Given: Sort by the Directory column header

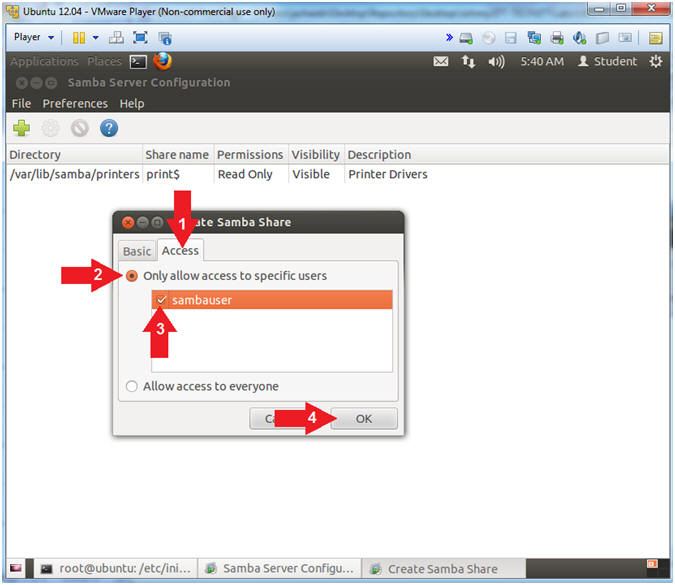Looking at the screenshot, I should coord(74,155).
